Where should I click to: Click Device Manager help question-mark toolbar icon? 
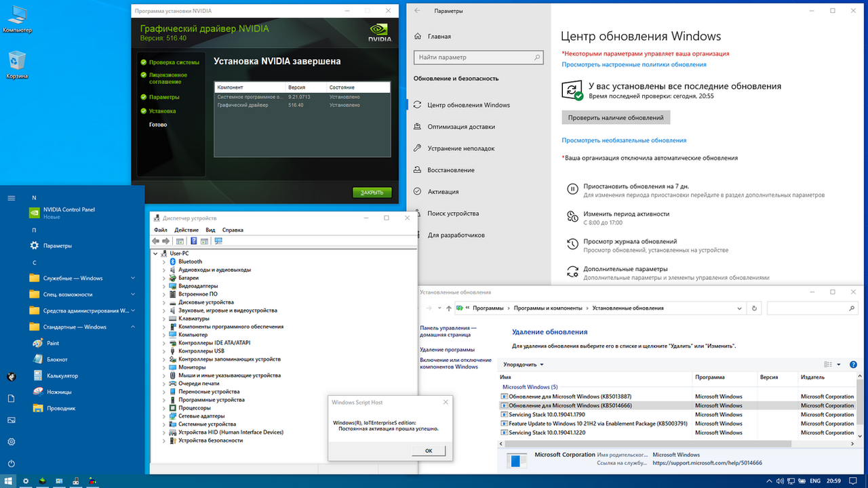coord(193,241)
